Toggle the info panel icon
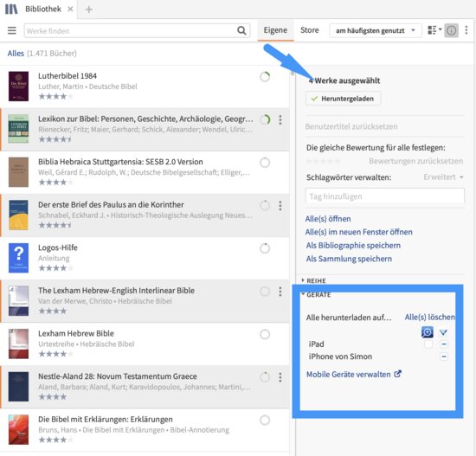The image size is (476, 456). tap(451, 30)
